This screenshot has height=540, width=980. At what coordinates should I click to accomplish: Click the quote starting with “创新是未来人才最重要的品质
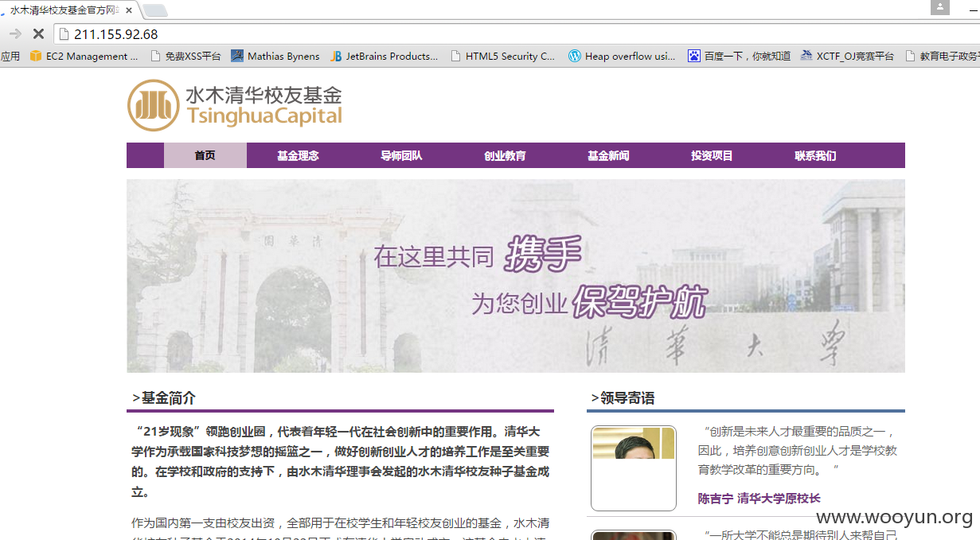pos(797,451)
